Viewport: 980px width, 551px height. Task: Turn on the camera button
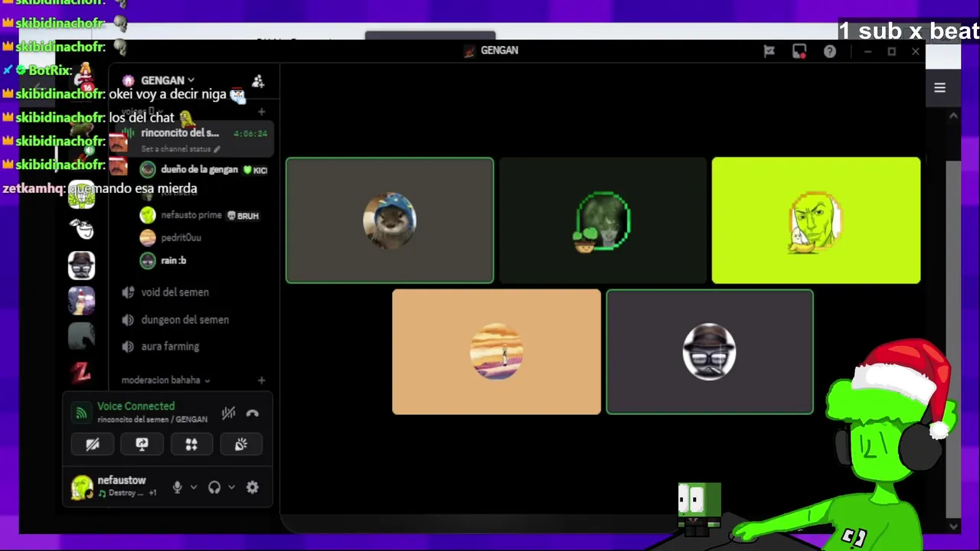tap(93, 445)
